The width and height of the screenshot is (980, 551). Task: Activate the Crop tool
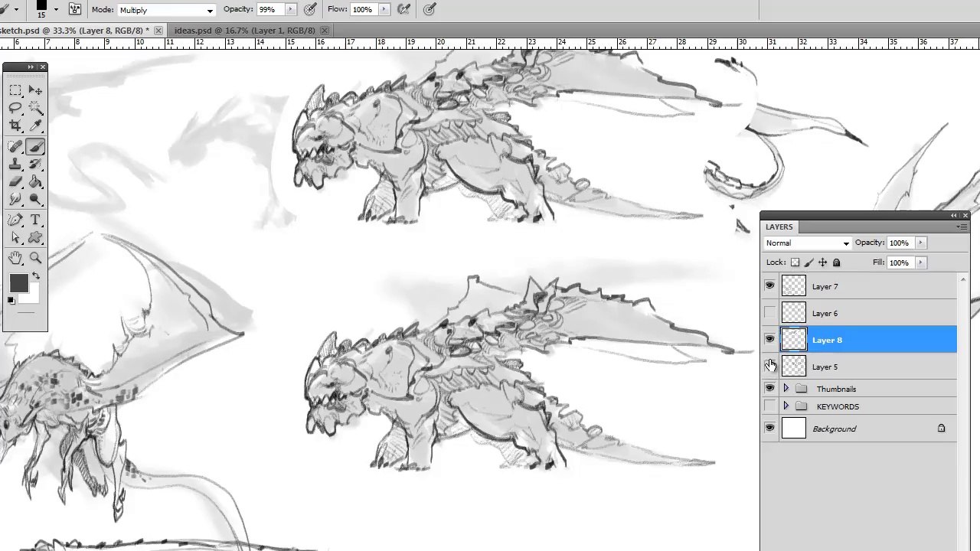pos(15,127)
